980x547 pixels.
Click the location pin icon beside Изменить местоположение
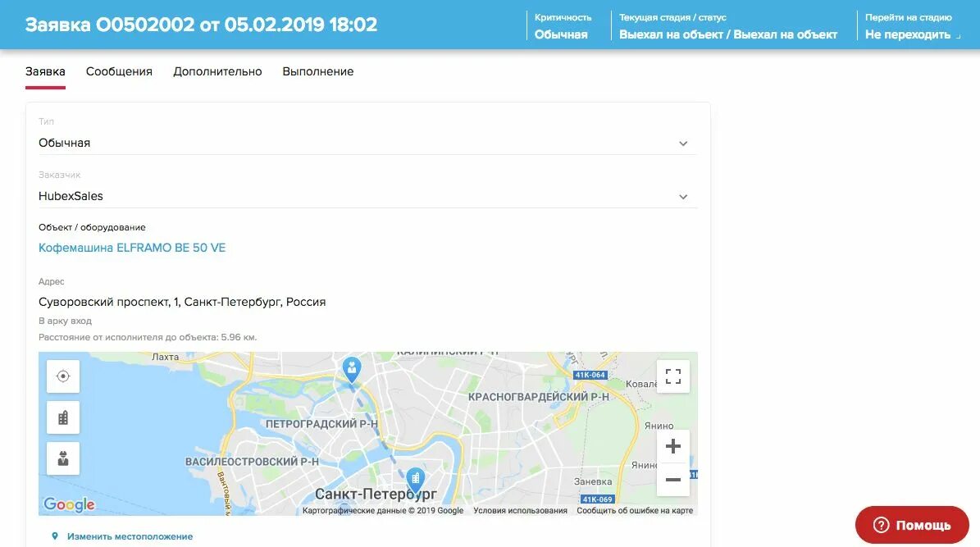(55, 536)
